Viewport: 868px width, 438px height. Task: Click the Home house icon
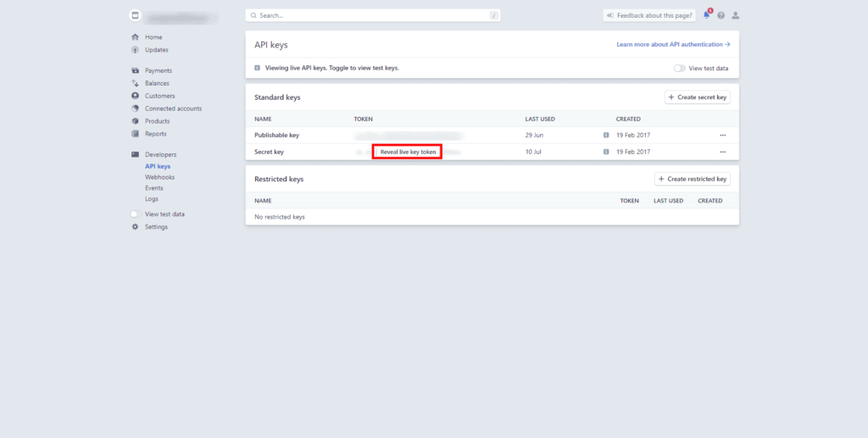[x=135, y=37]
